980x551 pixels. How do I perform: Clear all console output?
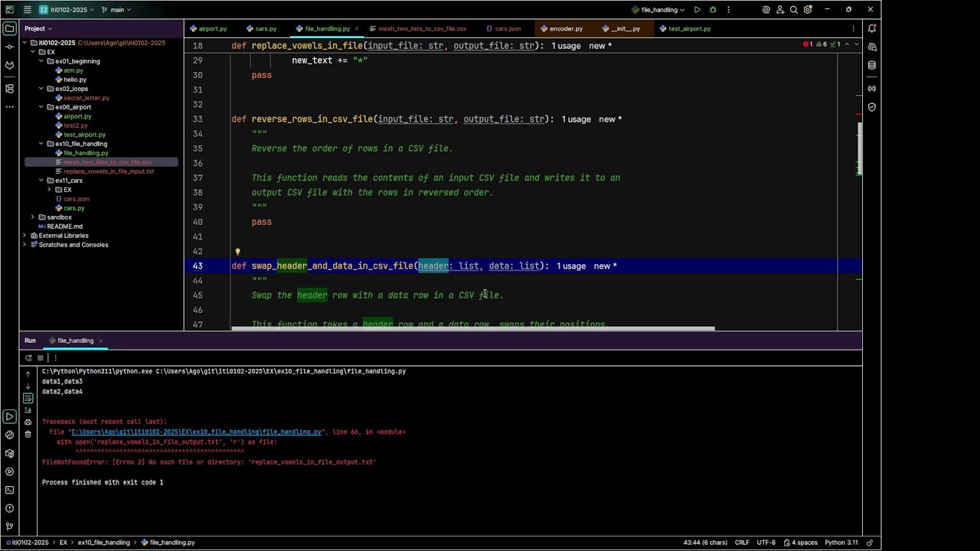pyautogui.click(x=28, y=434)
